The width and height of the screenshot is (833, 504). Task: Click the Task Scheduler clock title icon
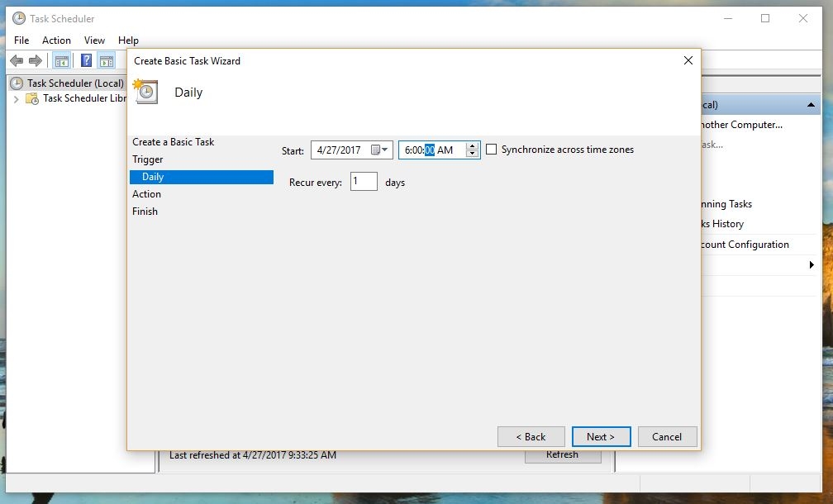click(x=18, y=18)
